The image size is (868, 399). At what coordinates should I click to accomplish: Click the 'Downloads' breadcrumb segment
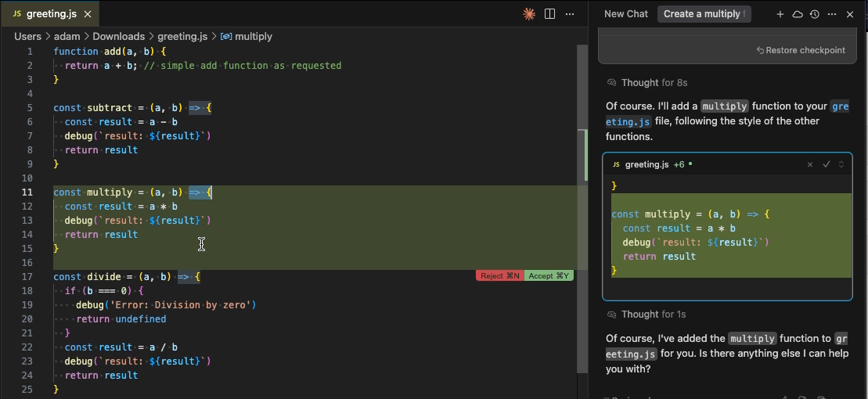click(118, 37)
